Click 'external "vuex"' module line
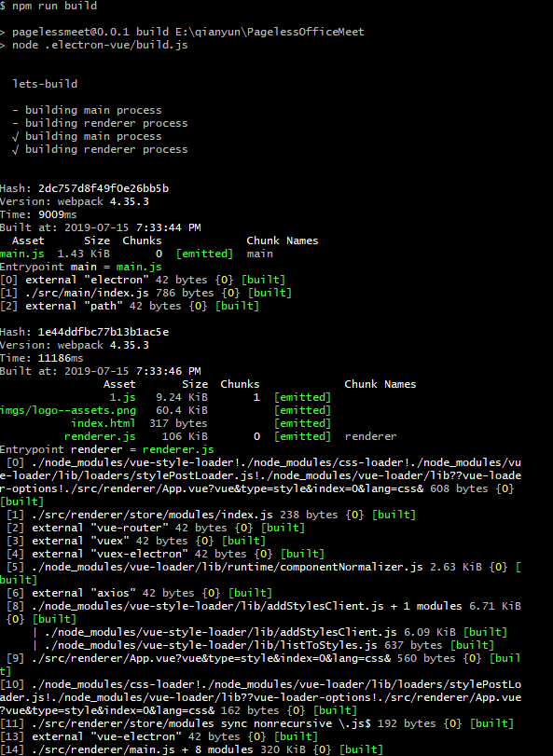The height and width of the screenshot is (756, 553). click(x=136, y=541)
